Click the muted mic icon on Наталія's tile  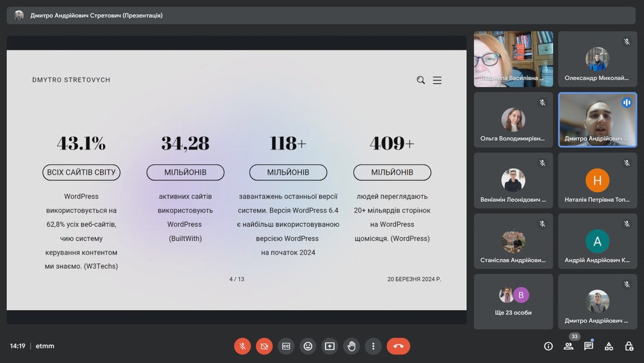627,163
